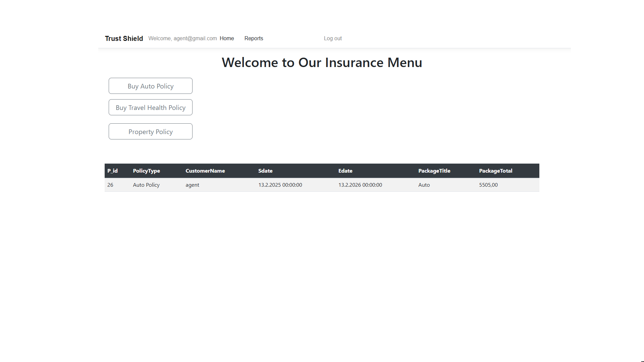Select the CustomerName column header
The image size is (644, 362).
click(x=205, y=171)
